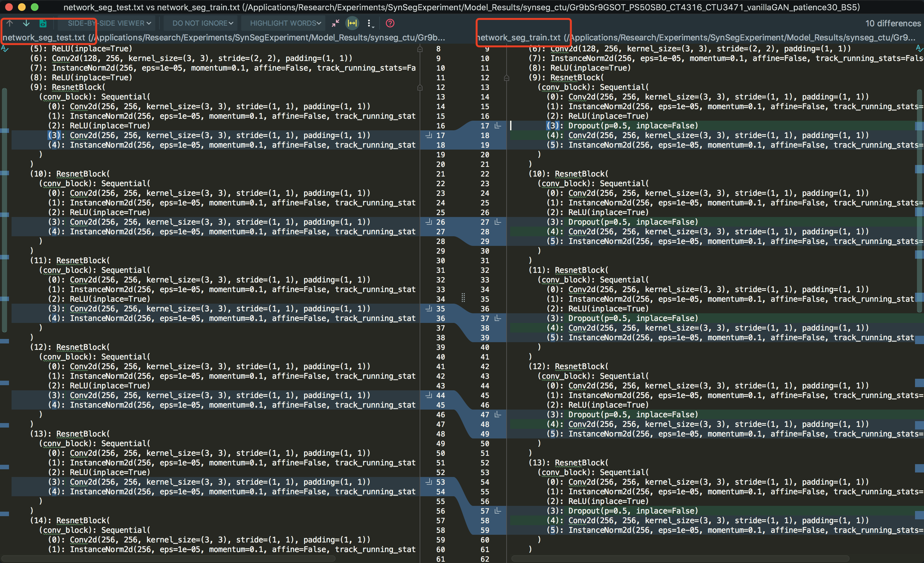Screen dimensions: 924x563
Task: Click the left pane vertical scrollbar thumb
Action: tap(4, 210)
